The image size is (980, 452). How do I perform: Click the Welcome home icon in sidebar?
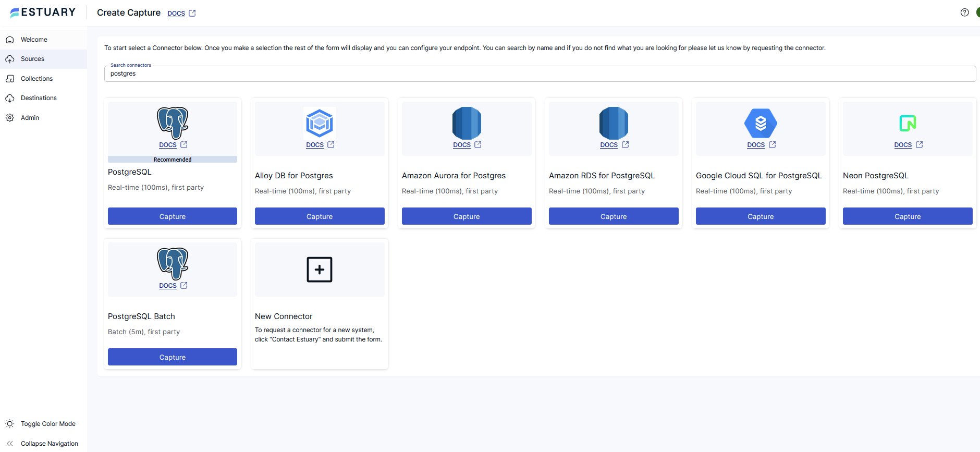(10, 40)
